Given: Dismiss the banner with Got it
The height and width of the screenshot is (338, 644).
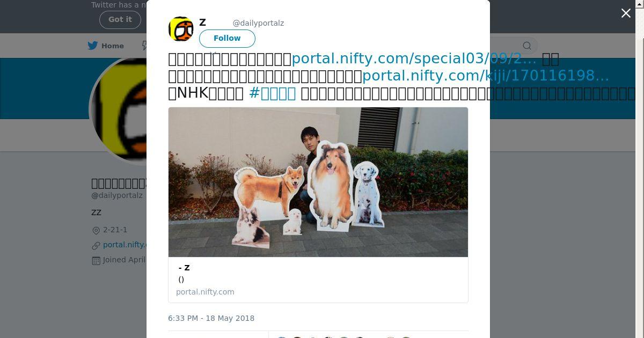Looking at the screenshot, I should click(120, 19).
